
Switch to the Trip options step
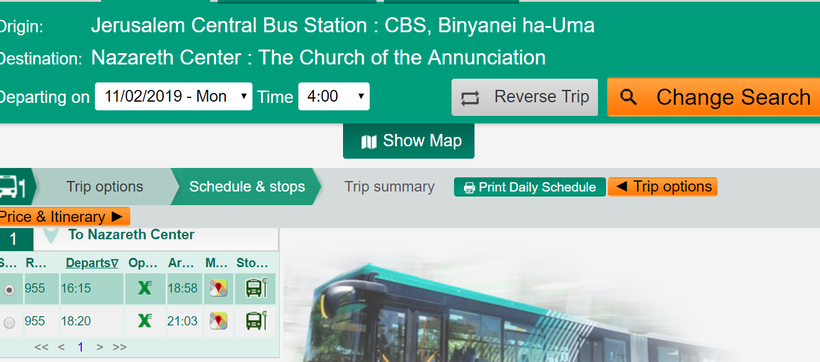pyautogui.click(x=105, y=187)
